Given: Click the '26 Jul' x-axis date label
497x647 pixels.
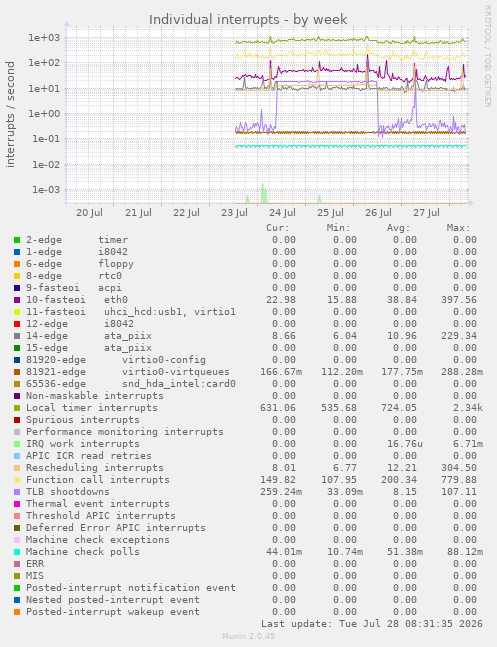Looking at the screenshot, I should [379, 213].
